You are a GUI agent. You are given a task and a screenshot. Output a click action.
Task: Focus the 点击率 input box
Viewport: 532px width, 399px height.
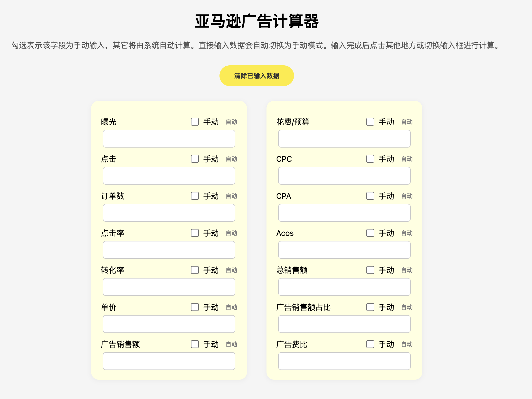tap(169, 250)
